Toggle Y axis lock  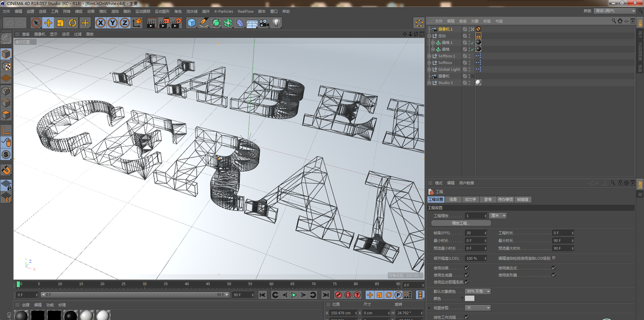(113, 23)
